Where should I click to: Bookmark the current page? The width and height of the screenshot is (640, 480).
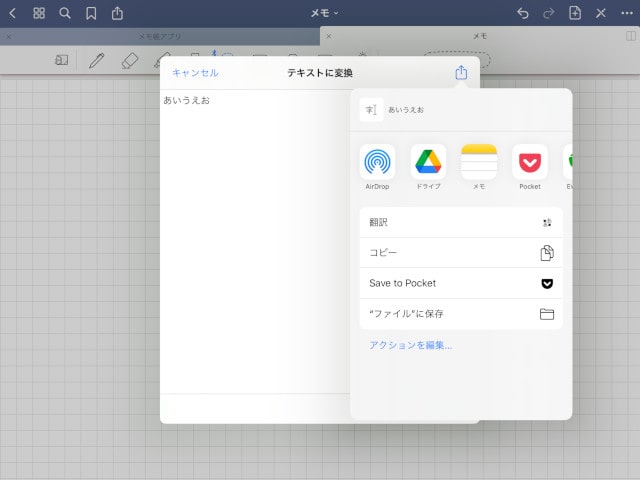coord(91,13)
